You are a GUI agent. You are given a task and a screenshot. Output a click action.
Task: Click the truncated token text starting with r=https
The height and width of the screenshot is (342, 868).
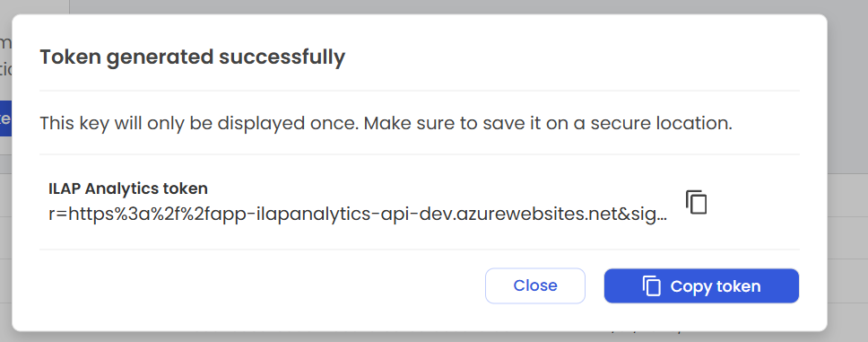[x=358, y=215]
